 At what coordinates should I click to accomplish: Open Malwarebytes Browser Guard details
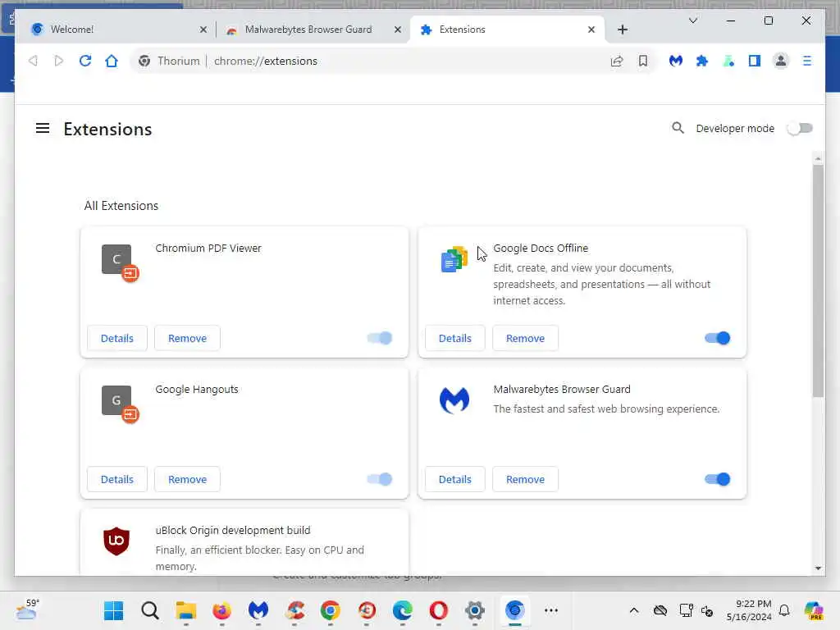(x=454, y=479)
